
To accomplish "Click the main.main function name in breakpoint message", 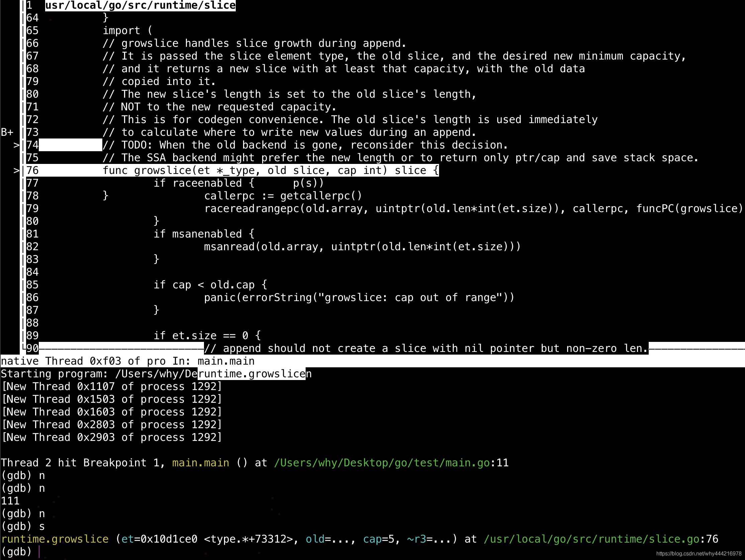I will pyautogui.click(x=200, y=462).
